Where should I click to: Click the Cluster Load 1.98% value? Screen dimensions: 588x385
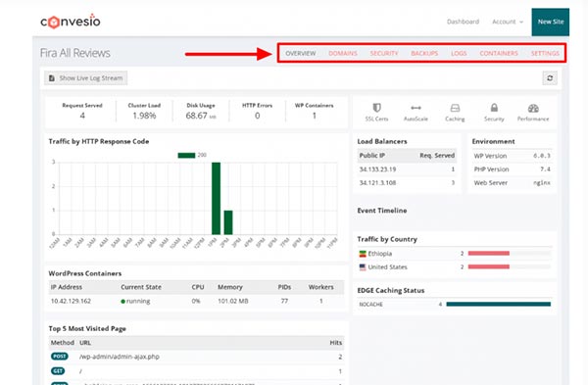pos(144,116)
